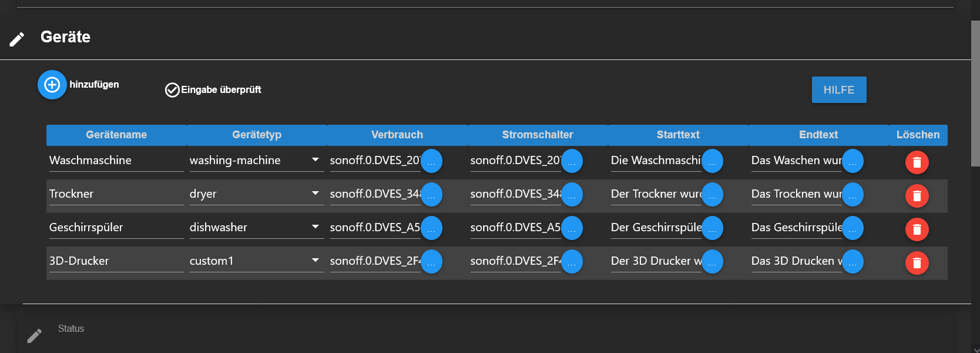Delete the Waschmaschine row via trash icon
The image size is (980, 353).
[x=917, y=162]
